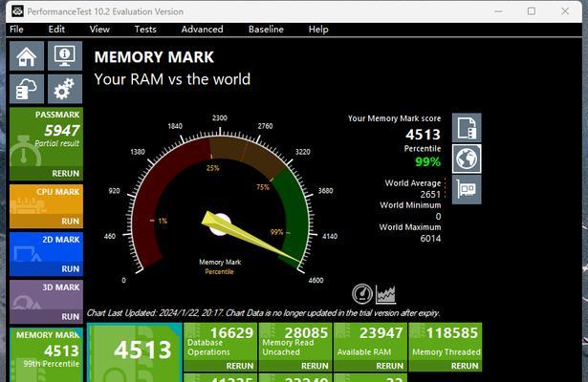Rerun the Memory Read Uncached test

[x=315, y=366]
